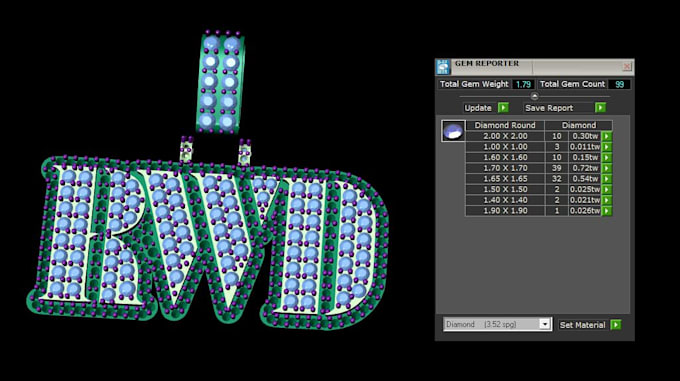Click the count 39 cell

(x=556, y=168)
